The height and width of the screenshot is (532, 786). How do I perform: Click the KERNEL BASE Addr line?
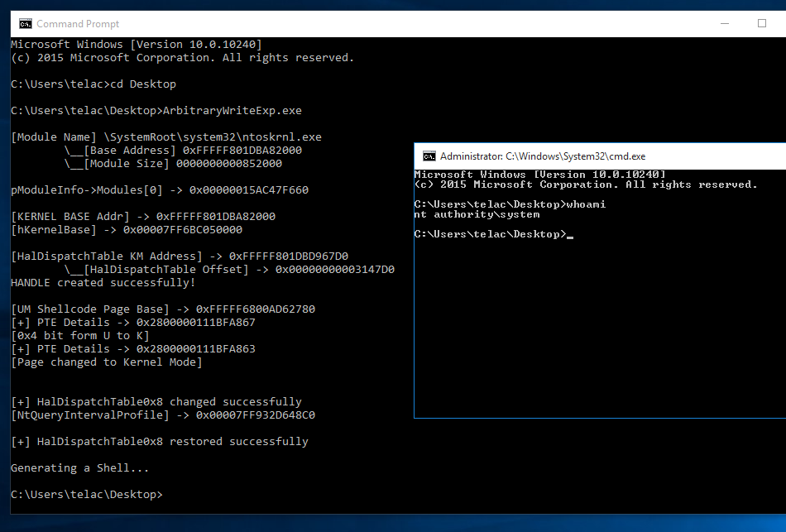pyautogui.click(x=143, y=217)
